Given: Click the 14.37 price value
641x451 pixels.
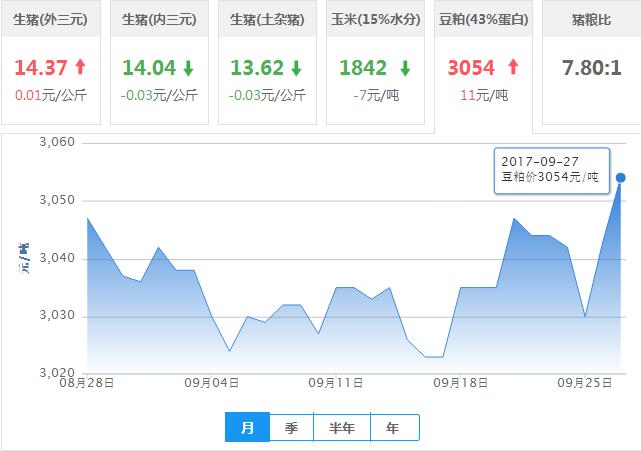Looking at the screenshot, I should pos(41,68).
